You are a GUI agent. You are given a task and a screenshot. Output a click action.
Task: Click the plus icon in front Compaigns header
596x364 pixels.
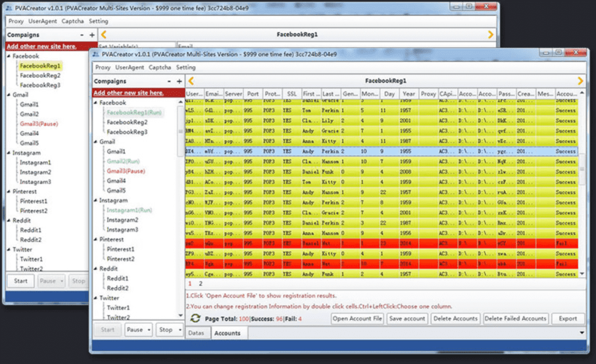pos(179,81)
